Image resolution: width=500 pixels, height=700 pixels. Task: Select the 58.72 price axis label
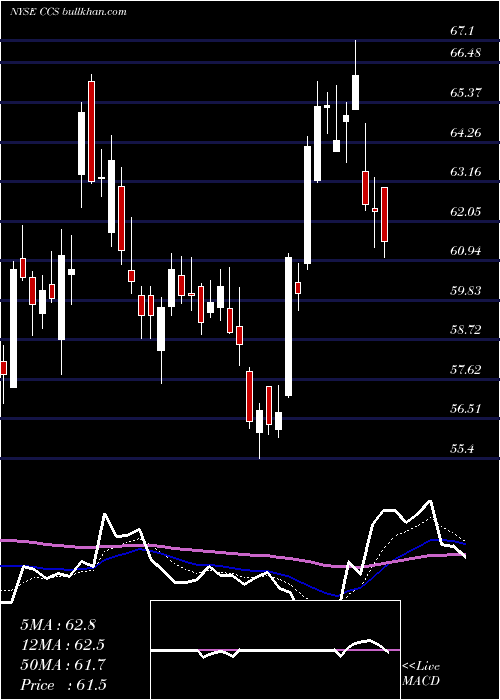click(465, 330)
